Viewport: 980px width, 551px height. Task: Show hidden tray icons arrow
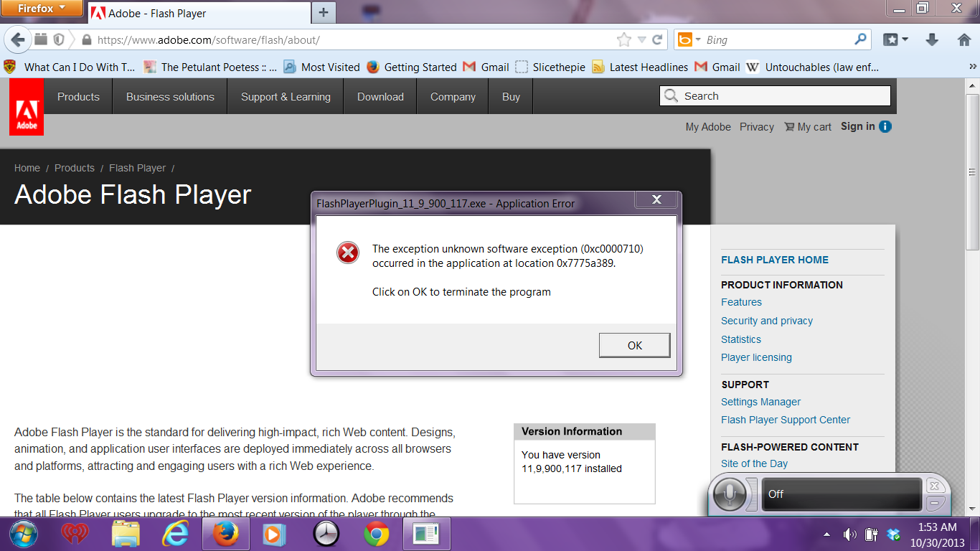tap(827, 534)
